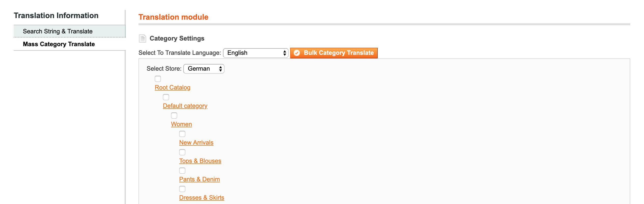
Task: Click the Category Settings document icon
Action: 142,39
